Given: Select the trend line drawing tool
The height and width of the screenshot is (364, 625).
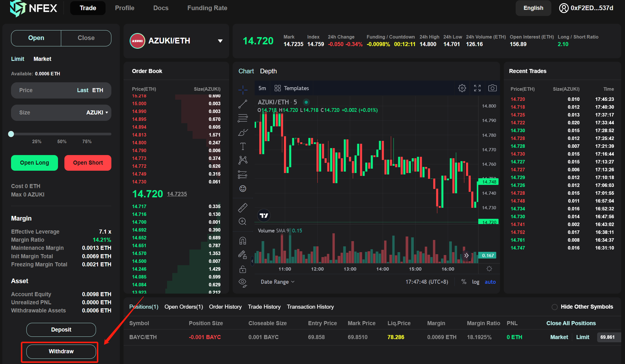Looking at the screenshot, I should click(x=243, y=104).
